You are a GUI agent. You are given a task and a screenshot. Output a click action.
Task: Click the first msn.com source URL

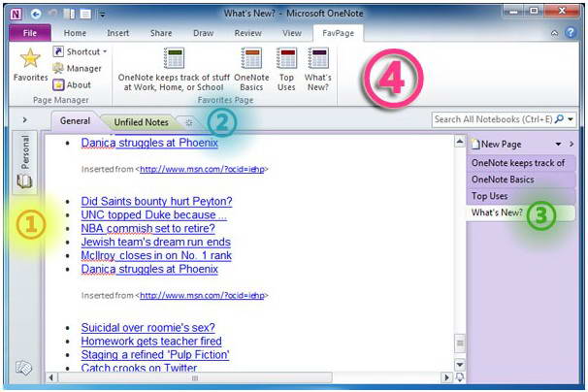coord(202,169)
